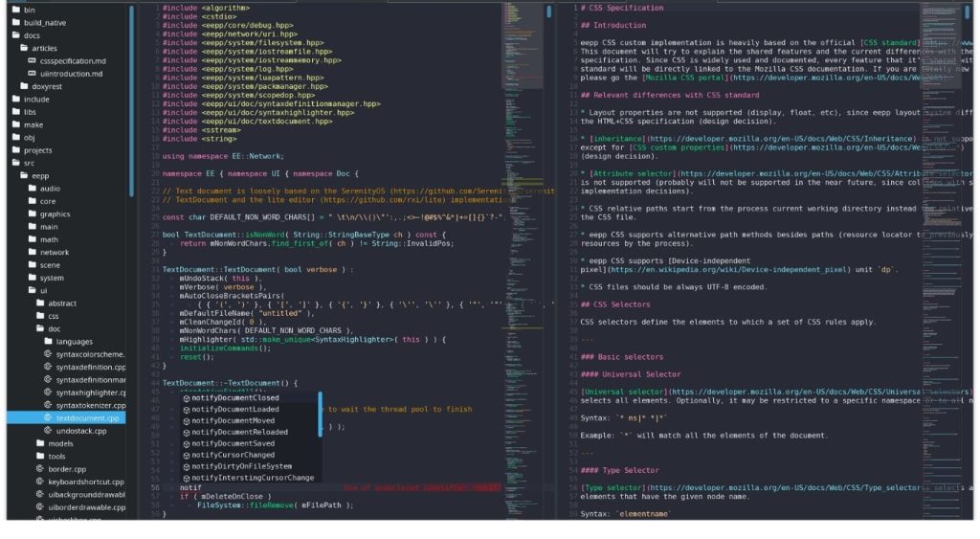Select the main folder row
Screen dimensions: 980x539
pyautogui.click(x=66, y=226)
